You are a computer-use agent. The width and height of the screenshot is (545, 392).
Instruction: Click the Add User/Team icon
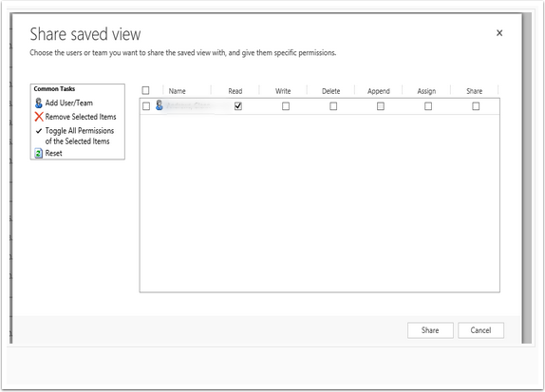[39, 103]
